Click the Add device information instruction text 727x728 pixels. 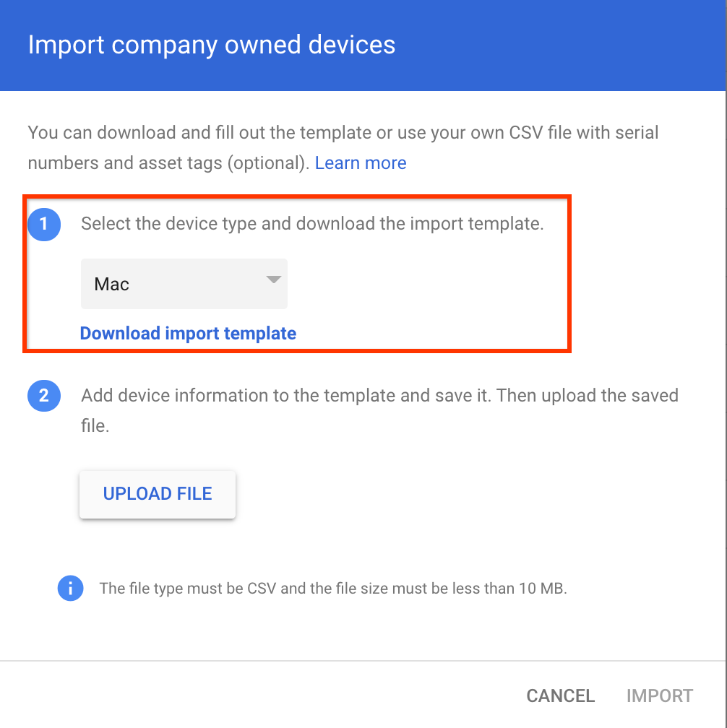click(379, 396)
